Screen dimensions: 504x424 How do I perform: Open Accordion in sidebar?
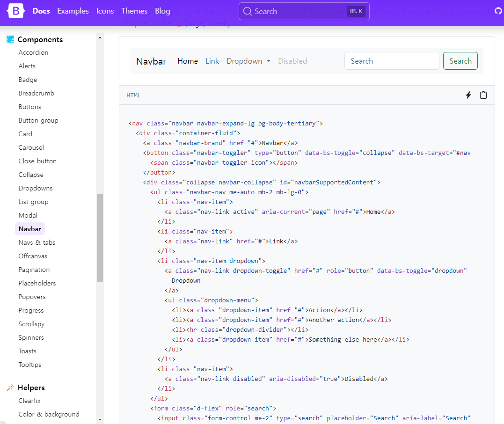pos(33,52)
